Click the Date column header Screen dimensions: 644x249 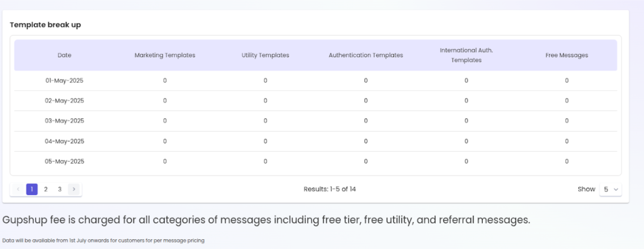pos(64,55)
